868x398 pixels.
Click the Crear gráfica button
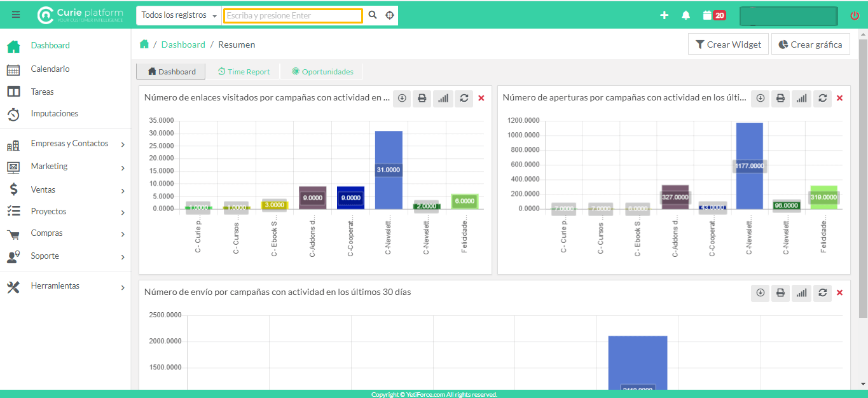tap(811, 45)
